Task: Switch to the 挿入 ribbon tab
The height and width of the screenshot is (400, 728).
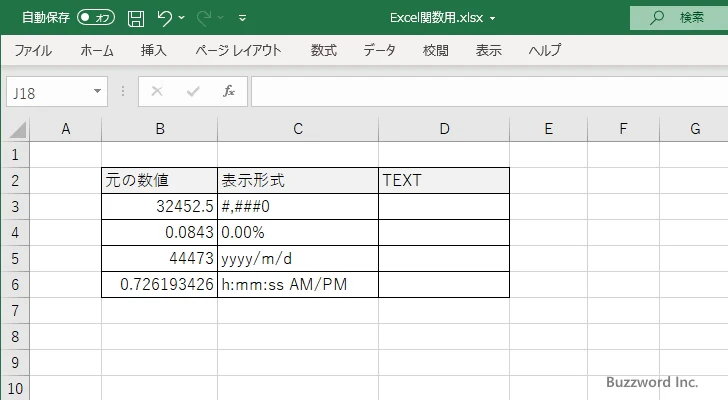Action: click(153, 50)
